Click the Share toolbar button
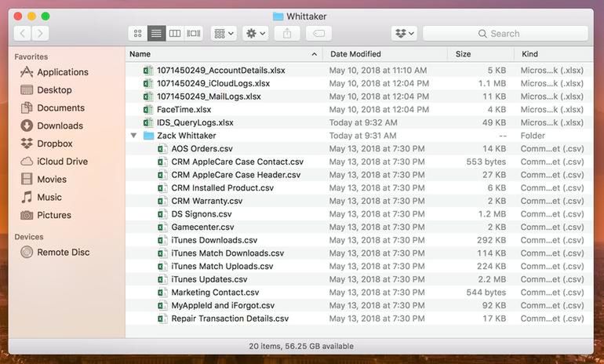The height and width of the screenshot is (364, 604). pyautogui.click(x=287, y=34)
